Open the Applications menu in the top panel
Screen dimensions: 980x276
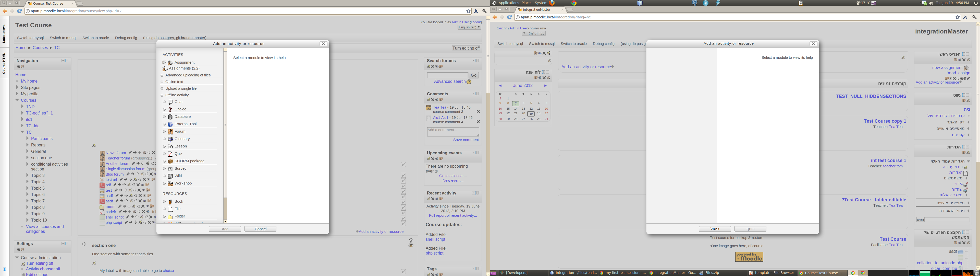[509, 3]
